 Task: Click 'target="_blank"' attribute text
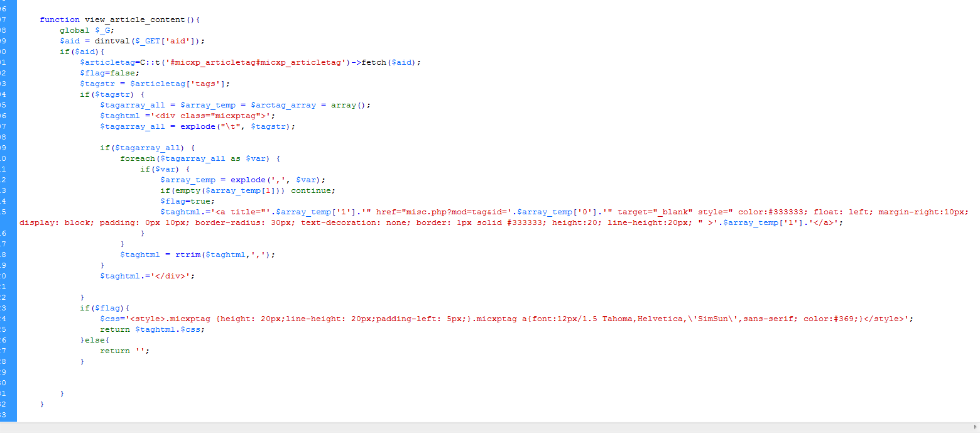(655, 212)
